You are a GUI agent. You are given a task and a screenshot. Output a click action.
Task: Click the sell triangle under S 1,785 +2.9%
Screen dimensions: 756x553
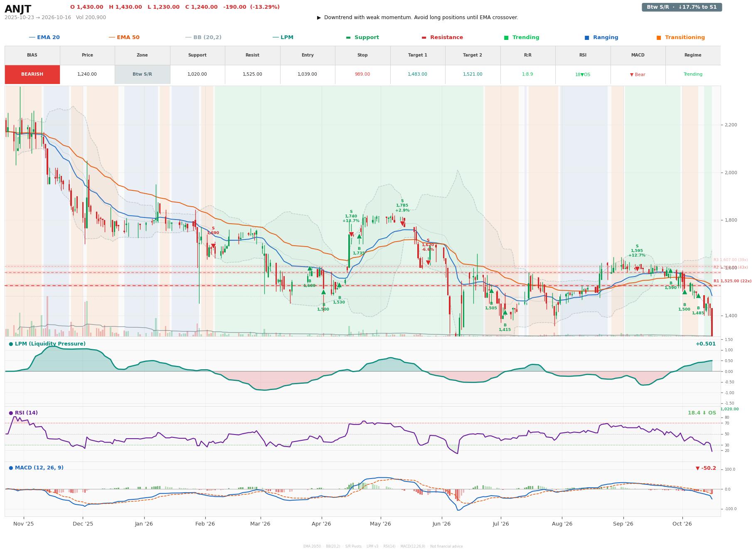(402, 224)
